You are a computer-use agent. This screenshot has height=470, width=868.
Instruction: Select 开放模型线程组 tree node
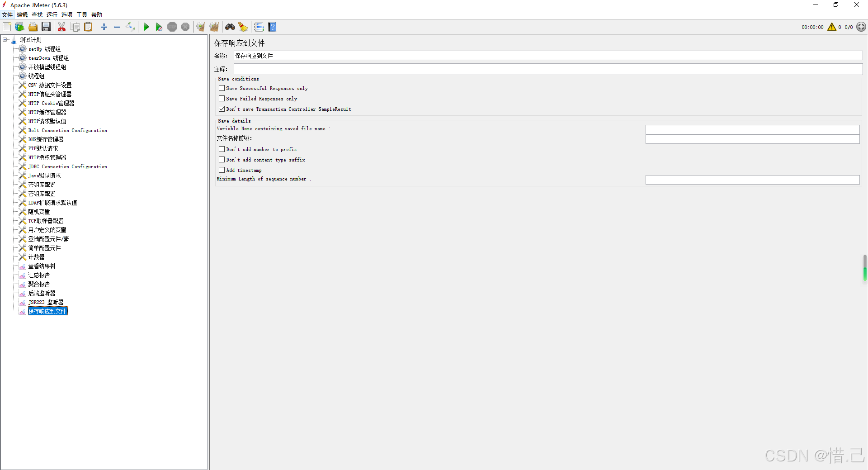47,67
